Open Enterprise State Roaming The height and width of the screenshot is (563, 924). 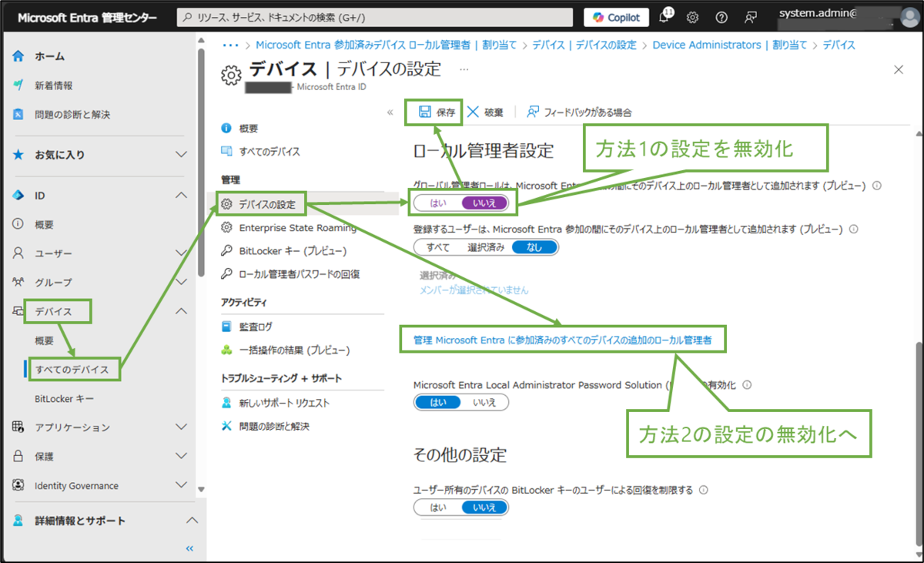tap(298, 227)
